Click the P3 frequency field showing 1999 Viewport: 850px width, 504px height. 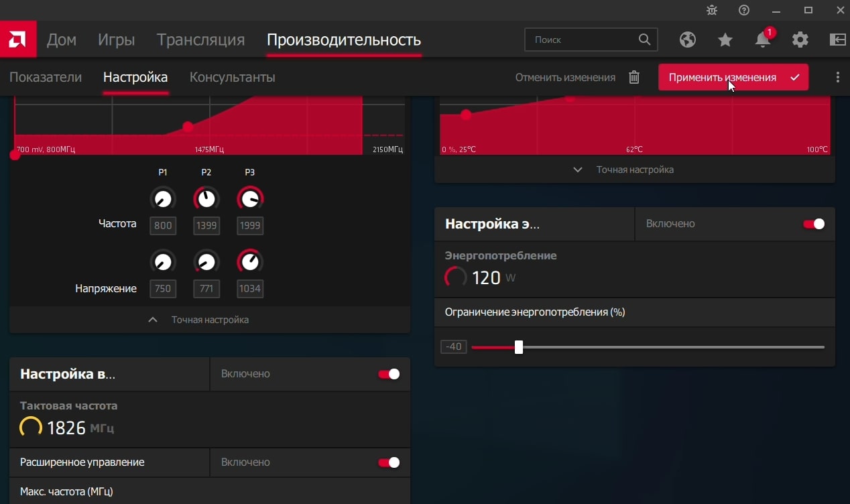coord(250,226)
